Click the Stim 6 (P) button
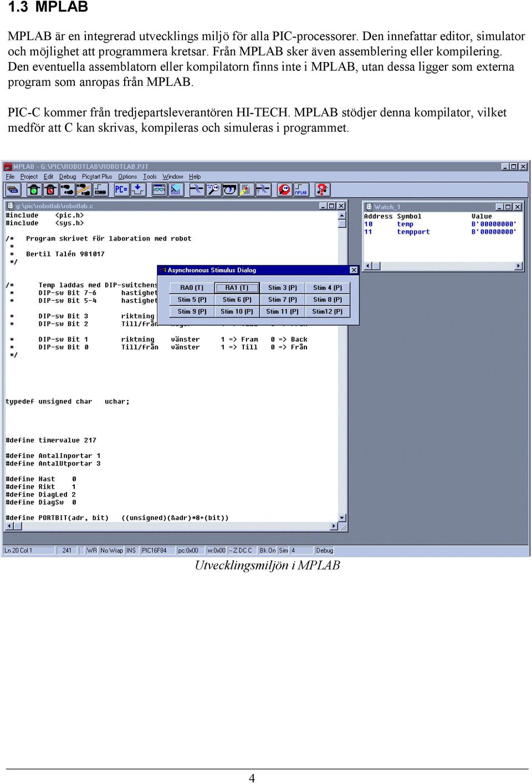The height and width of the screenshot is (784, 532). click(x=237, y=299)
